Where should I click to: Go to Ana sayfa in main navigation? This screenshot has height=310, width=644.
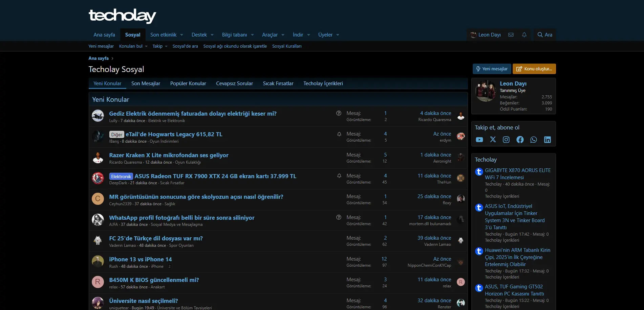(x=104, y=35)
